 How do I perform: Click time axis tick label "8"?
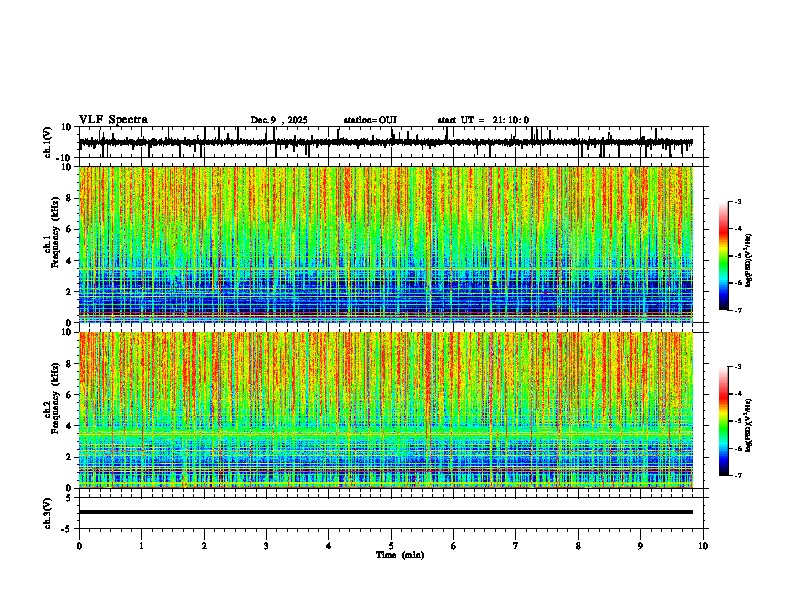[x=578, y=546]
